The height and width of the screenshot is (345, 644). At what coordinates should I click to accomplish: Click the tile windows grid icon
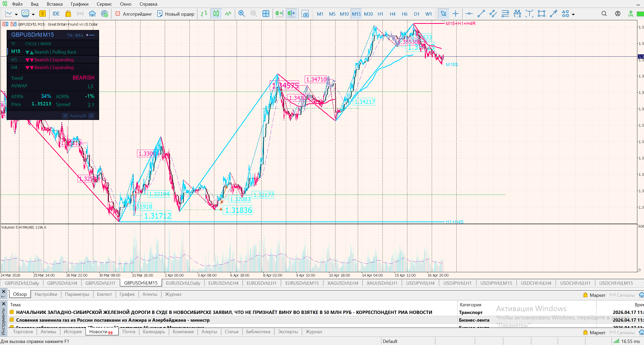pyautogui.click(x=266, y=14)
